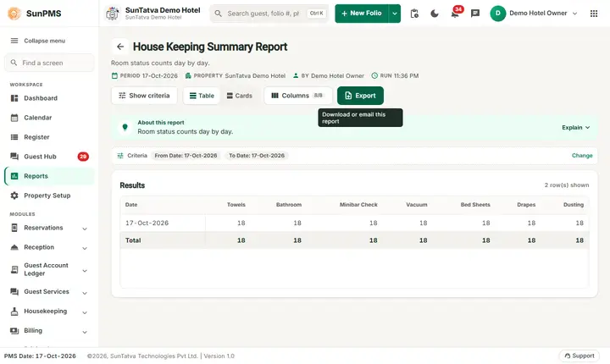The width and height of the screenshot is (610, 364).
Task: Click the Guest Services icon
Action: point(14,292)
